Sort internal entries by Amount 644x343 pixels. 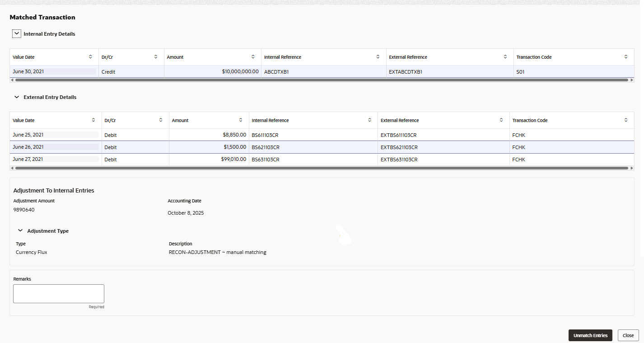253,57
